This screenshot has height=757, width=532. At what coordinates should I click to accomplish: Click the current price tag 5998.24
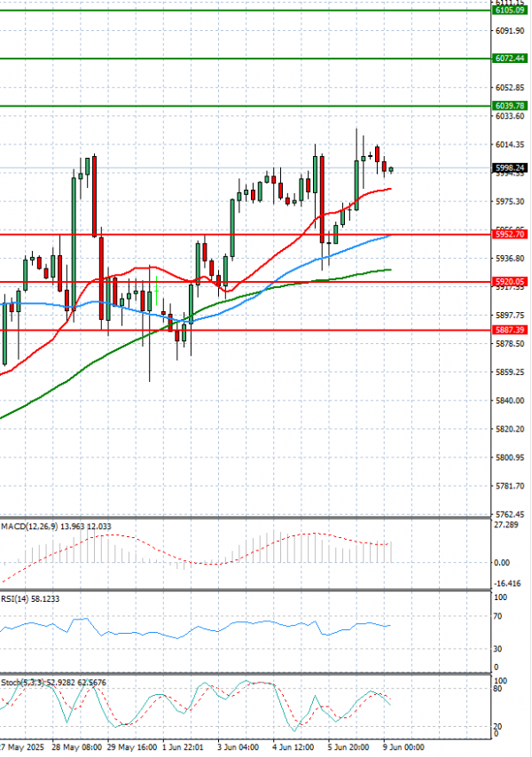click(509, 168)
